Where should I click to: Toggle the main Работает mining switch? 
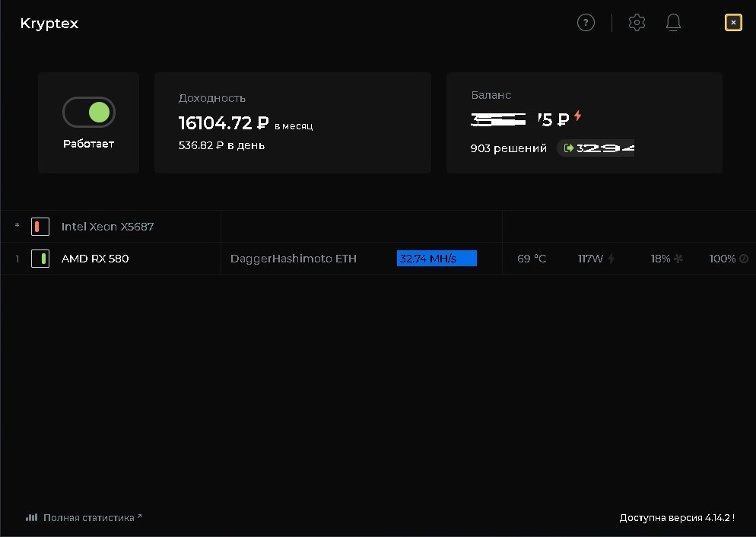click(89, 113)
